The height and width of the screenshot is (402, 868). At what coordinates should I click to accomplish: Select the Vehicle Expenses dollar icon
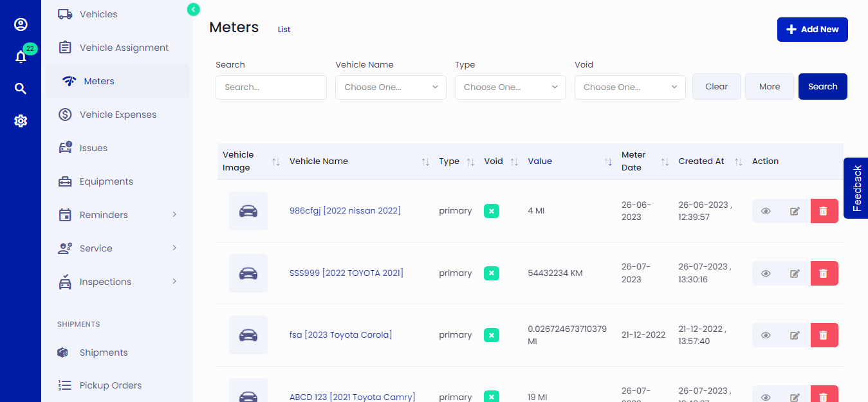coord(64,114)
